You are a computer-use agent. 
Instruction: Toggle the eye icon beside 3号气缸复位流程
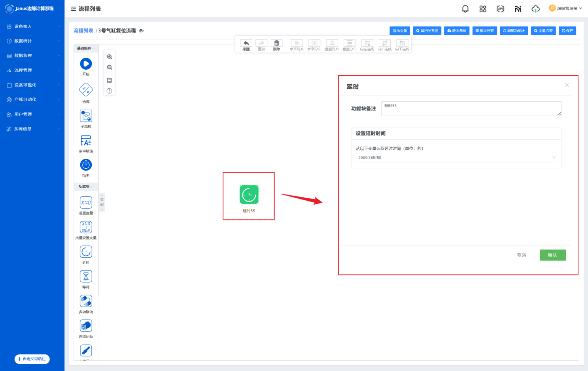[141, 31]
